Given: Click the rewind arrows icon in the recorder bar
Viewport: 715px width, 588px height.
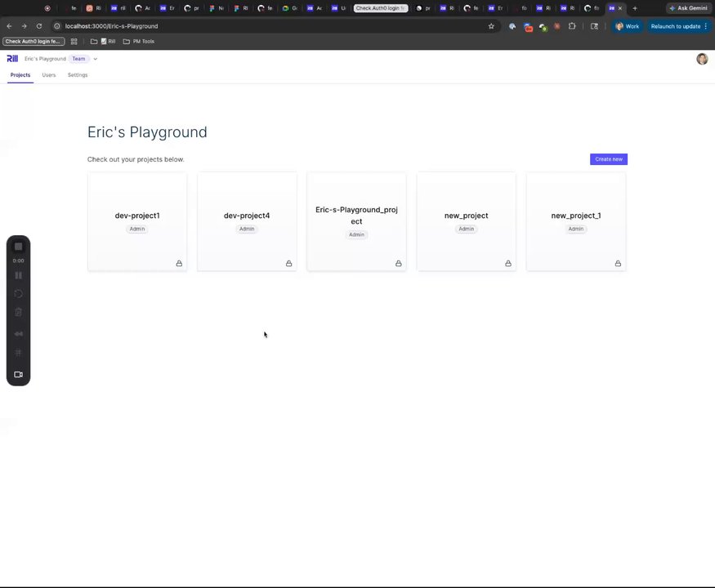Looking at the screenshot, I should pos(18,334).
